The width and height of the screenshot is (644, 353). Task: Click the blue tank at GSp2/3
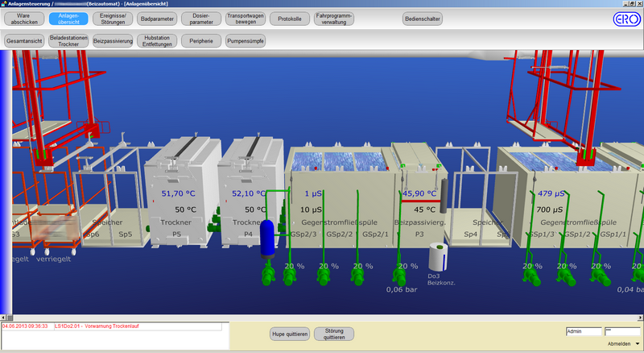[x=268, y=239]
